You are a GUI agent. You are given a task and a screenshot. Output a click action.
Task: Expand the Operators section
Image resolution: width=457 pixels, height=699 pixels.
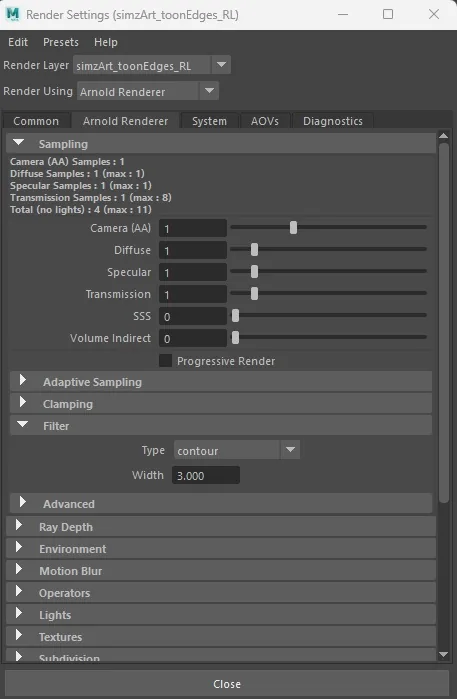point(221,592)
